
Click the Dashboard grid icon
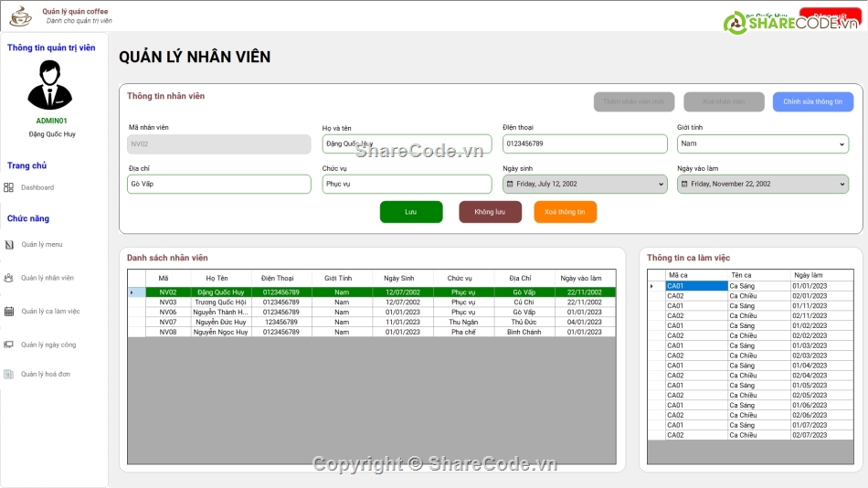(x=8, y=187)
